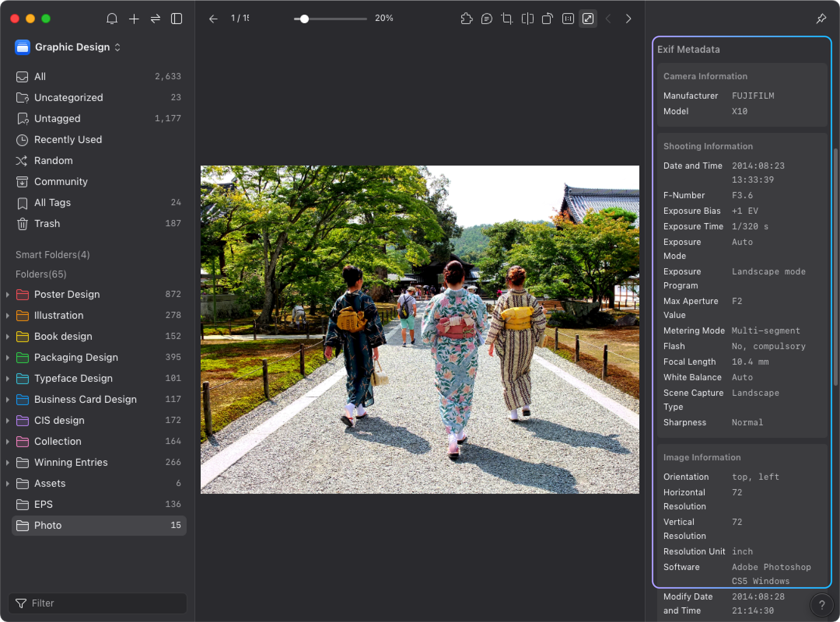Select the horizontal flip icon
Screen dimensions: 840x622
(x=528, y=18)
